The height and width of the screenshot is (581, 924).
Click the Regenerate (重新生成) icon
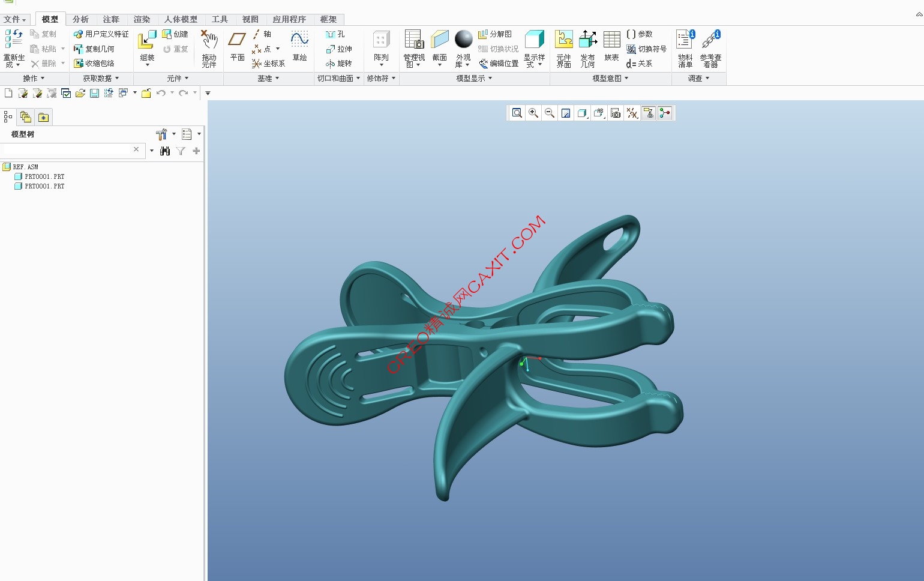14,38
